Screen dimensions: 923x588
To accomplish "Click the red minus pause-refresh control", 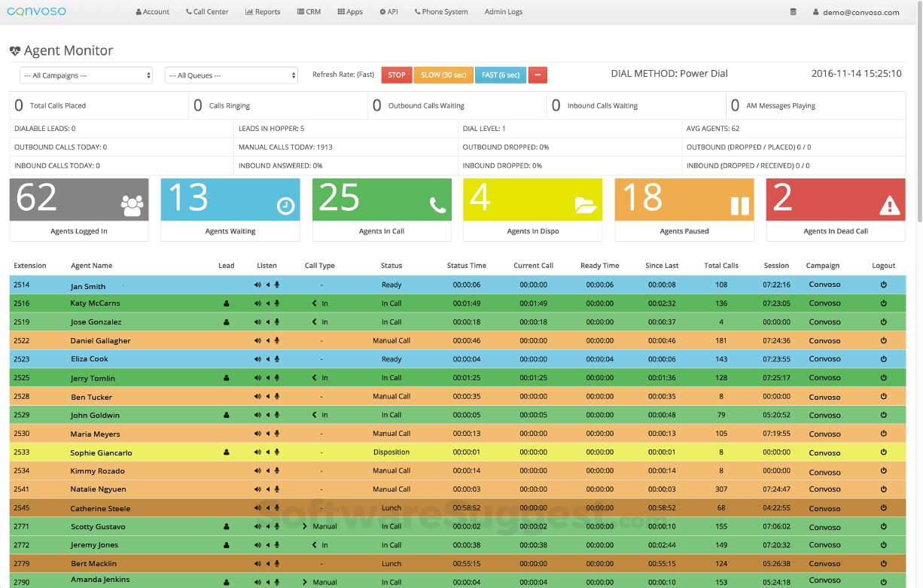I will pos(538,75).
